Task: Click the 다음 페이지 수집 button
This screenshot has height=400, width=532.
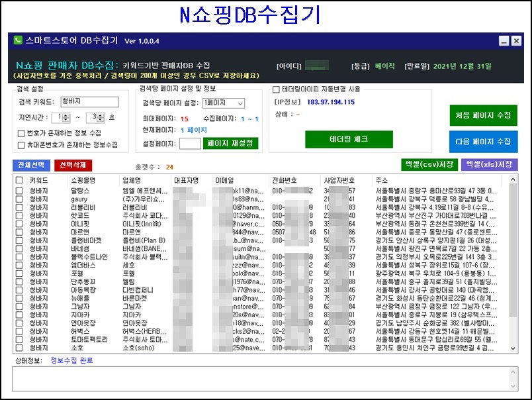Action: point(483,141)
